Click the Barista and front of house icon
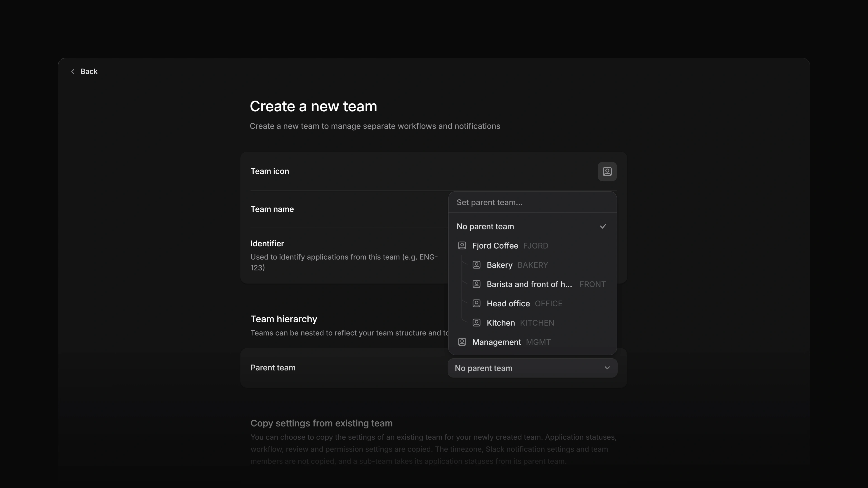The width and height of the screenshot is (868, 488). point(476,284)
